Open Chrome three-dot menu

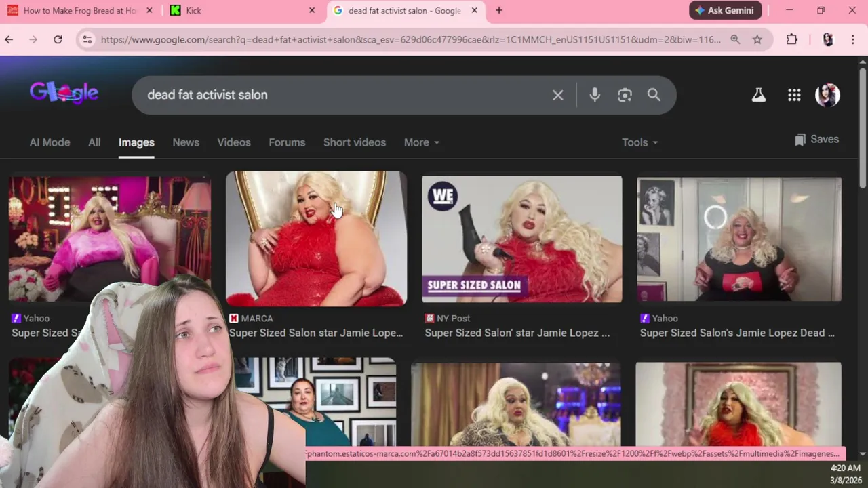853,40
